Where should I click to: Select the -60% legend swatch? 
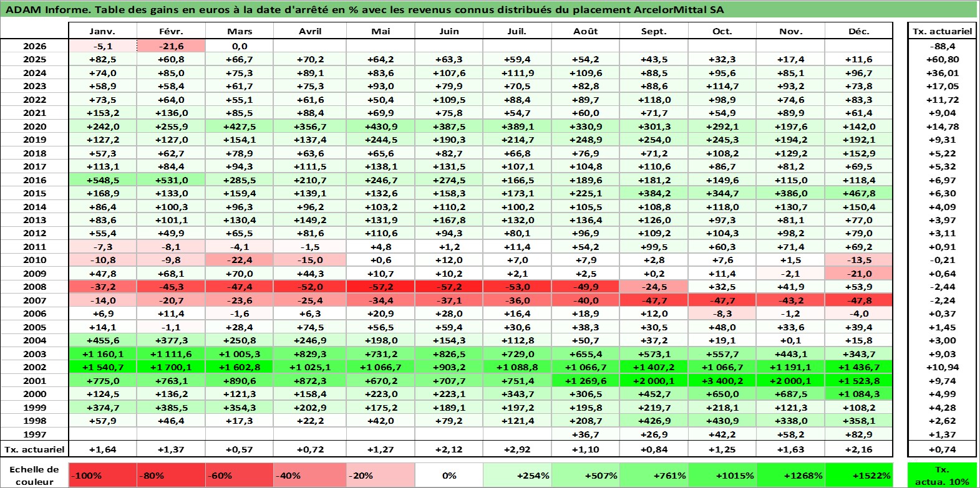[x=240, y=475]
